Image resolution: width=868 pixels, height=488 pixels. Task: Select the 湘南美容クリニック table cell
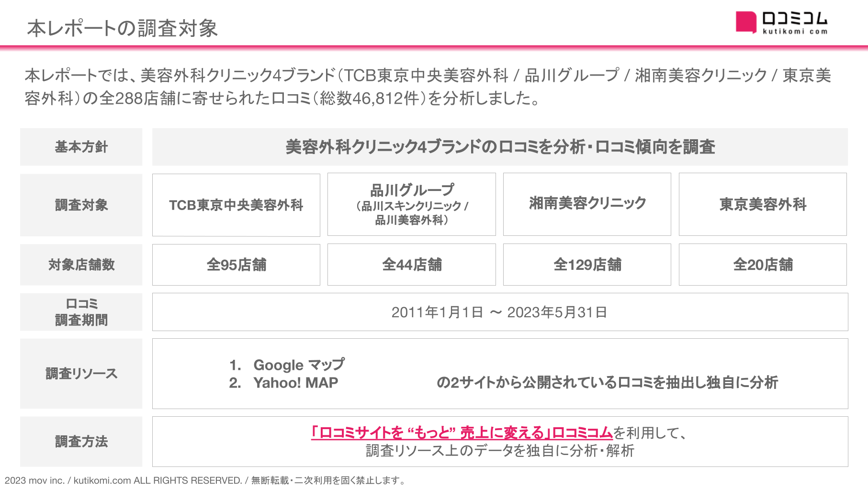tap(587, 204)
